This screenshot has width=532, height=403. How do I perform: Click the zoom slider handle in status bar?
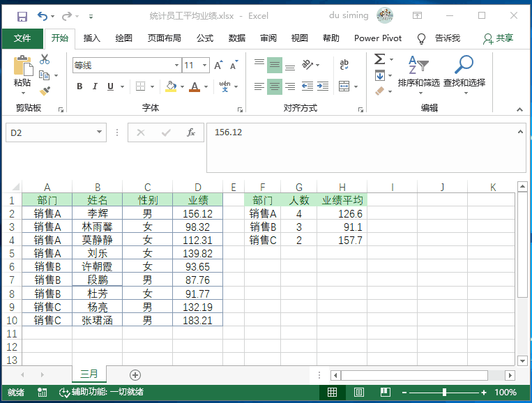[x=444, y=393]
